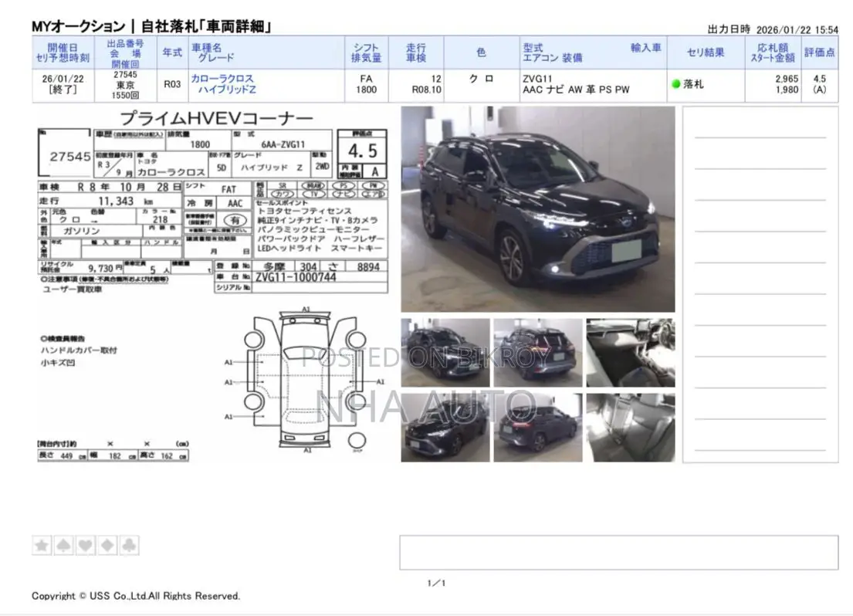Click the diamond marker icon
Image resolution: width=853 pixels, height=616 pixels.
[107, 545]
